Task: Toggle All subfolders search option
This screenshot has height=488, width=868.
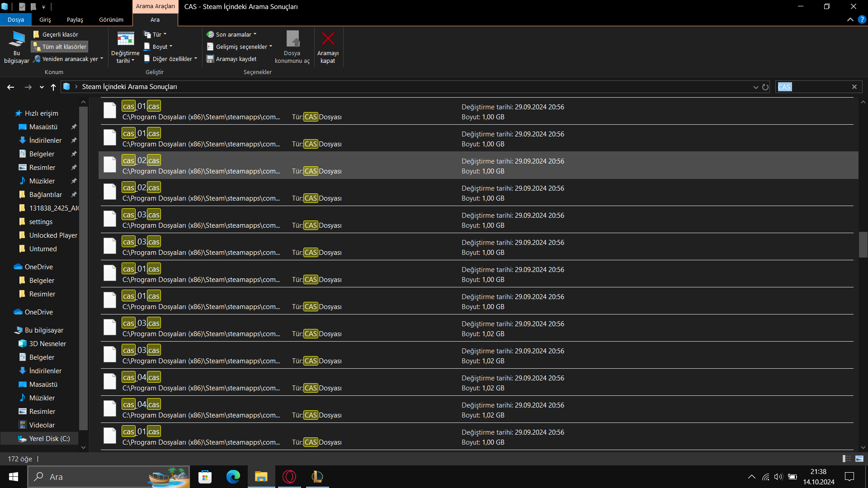Action: (x=60, y=47)
